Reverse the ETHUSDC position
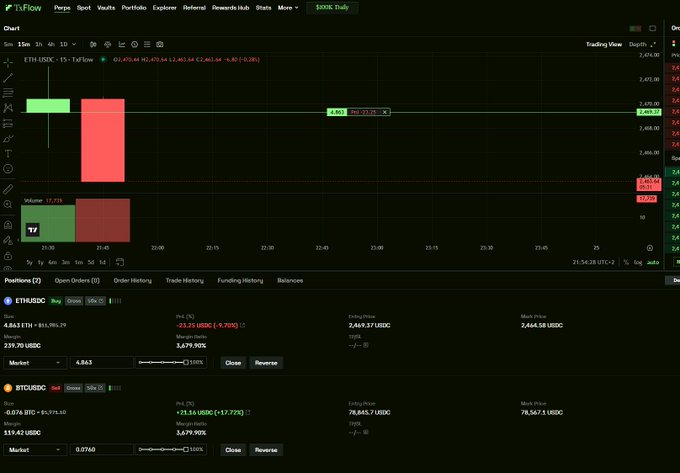The height and width of the screenshot is (473, 680). click(266, 363)
